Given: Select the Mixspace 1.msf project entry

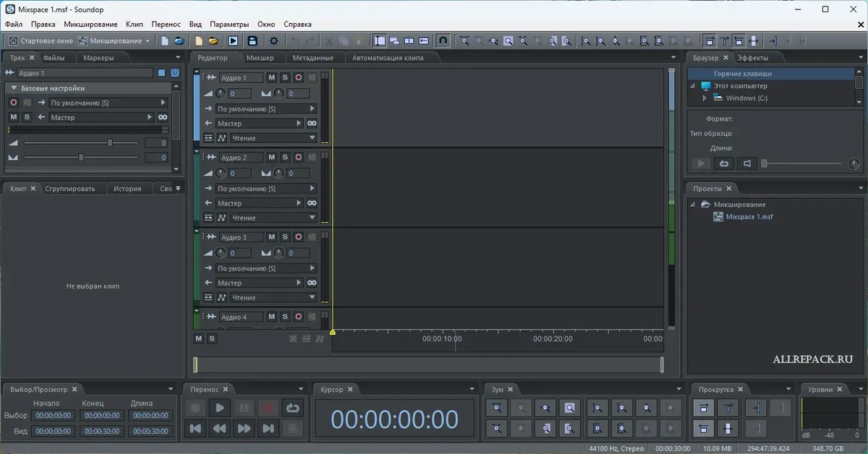Looking at the screenshot, I should (749, 217).
